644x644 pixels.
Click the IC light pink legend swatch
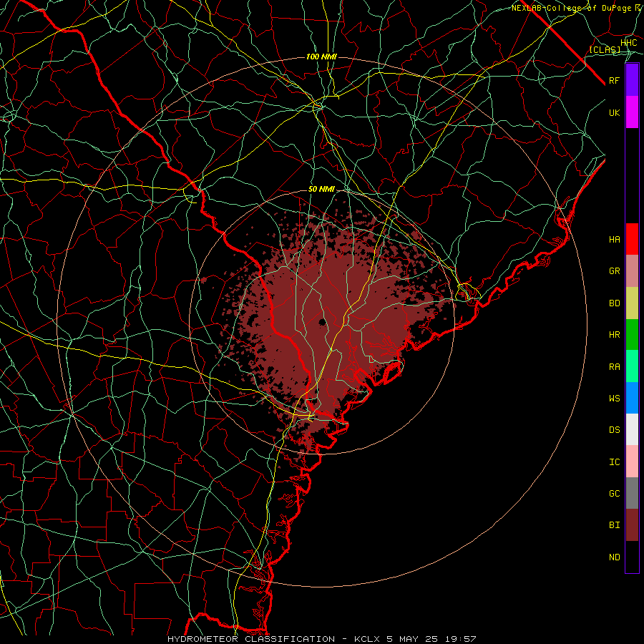click(632, 462)
